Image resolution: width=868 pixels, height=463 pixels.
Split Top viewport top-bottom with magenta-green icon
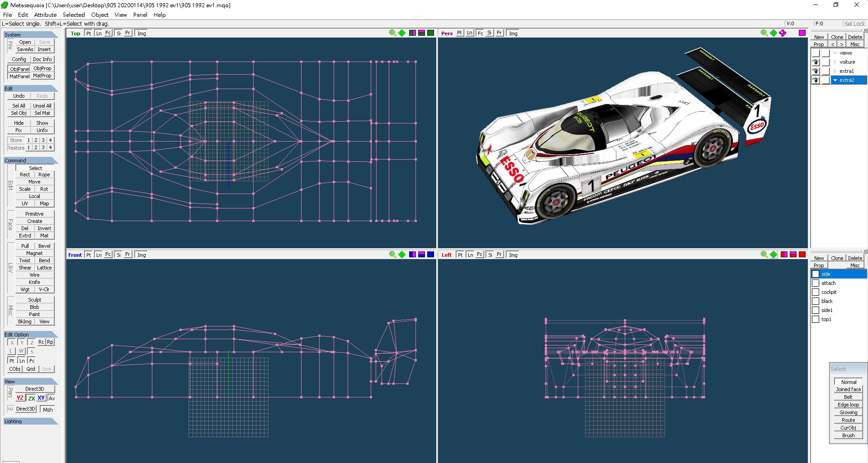[x=421, y=33]
